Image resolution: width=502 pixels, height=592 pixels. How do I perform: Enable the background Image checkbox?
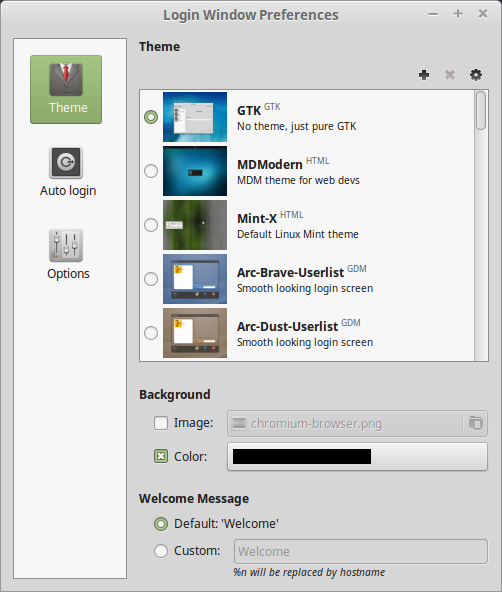(161, 423)
